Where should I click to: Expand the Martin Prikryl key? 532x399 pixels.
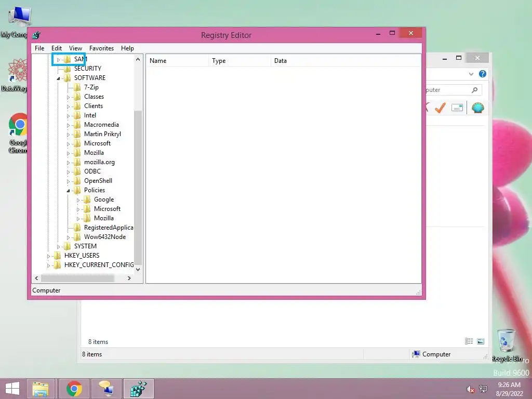[68, 135]
